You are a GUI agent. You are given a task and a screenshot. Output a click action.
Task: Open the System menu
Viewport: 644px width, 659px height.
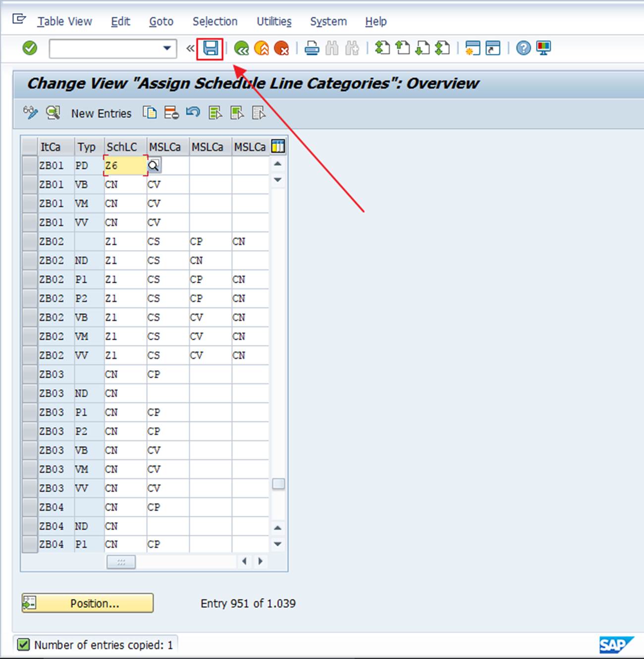pyautogui.click(x=328, y=21)
